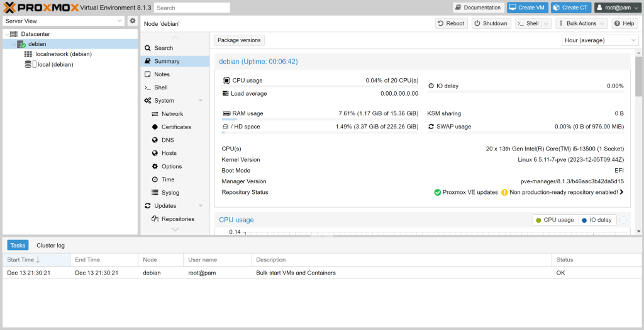The image size is (644, 330).
Task: Toggle IO delay series in chart legend
Action: click(x=597, y=220)
